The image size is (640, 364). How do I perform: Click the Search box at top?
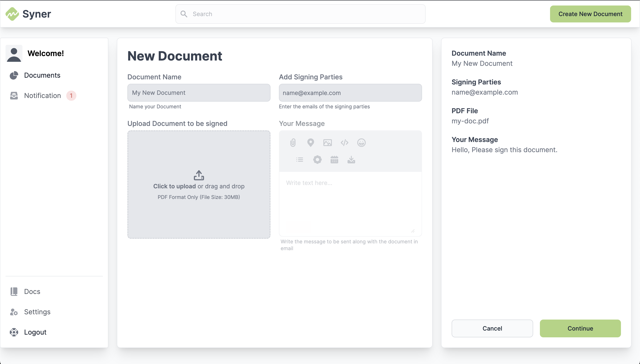(300, 14)
